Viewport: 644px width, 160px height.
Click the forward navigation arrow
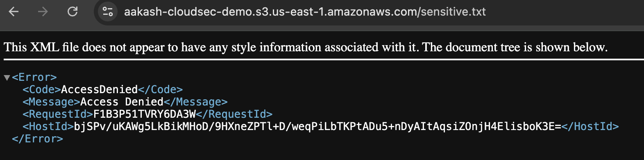tap(43, 11)
